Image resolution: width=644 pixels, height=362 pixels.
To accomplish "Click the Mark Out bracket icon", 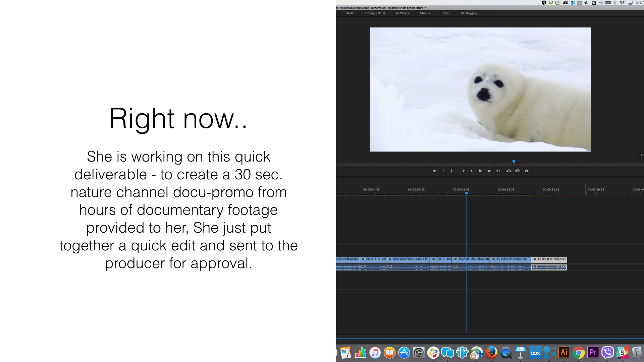I will tap(452, 171).
